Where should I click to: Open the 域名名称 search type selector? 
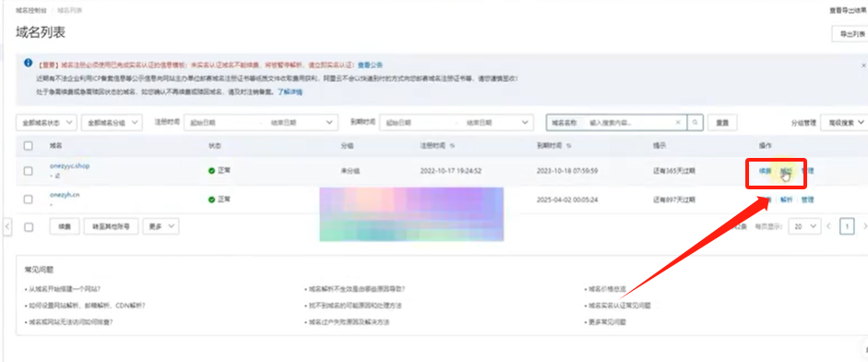(x=565, y=123)
